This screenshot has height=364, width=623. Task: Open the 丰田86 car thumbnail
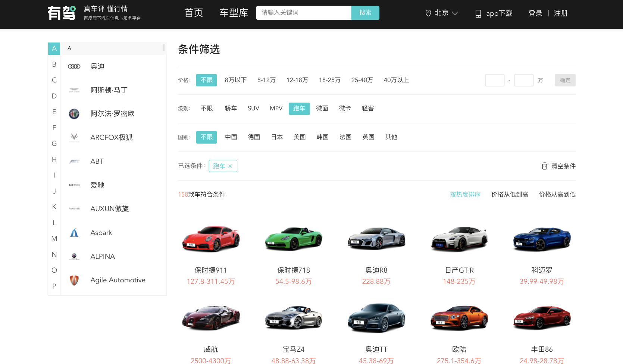click(x=542, y=318)
